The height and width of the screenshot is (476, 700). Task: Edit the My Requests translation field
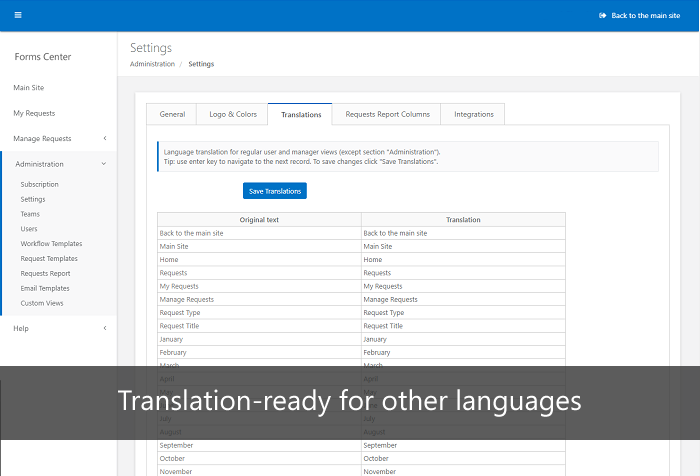[463, 286]
